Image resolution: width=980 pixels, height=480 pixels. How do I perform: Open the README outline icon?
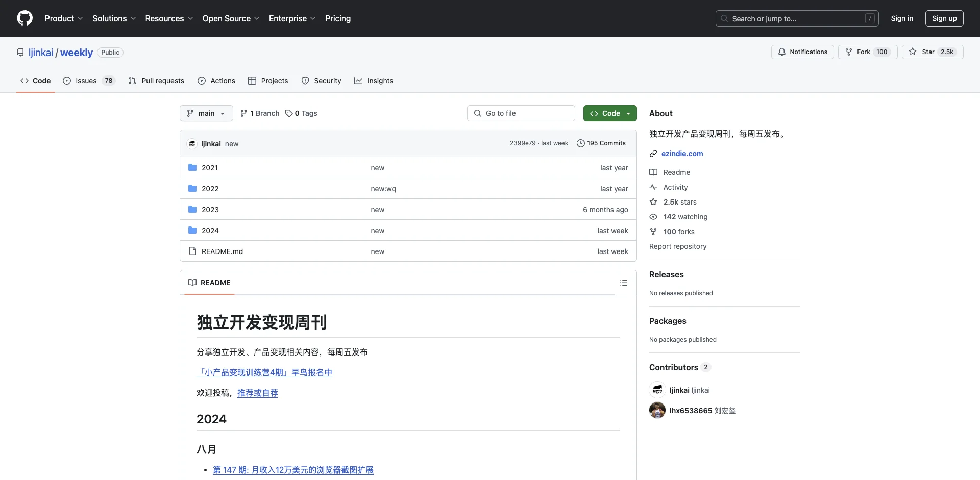(624, 283)
